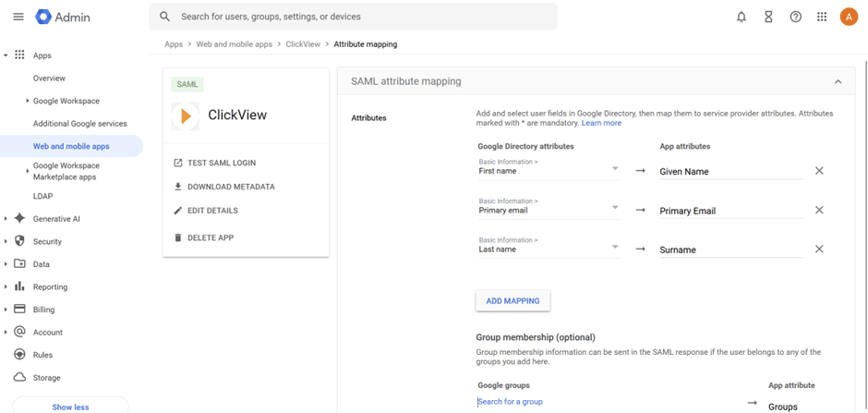868x413 pixels.
Task: Collapse the SAML attribute mapping section
Action: [x=838, y=82]
